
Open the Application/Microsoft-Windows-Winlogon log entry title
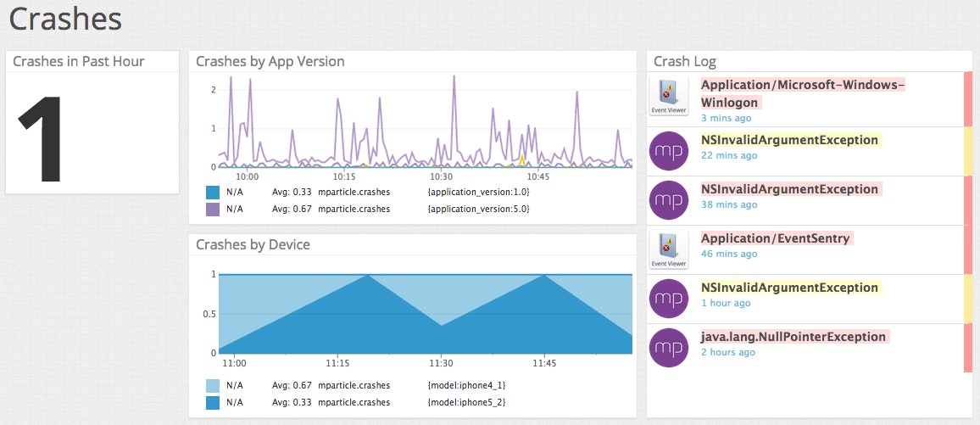tap(802, 93)
